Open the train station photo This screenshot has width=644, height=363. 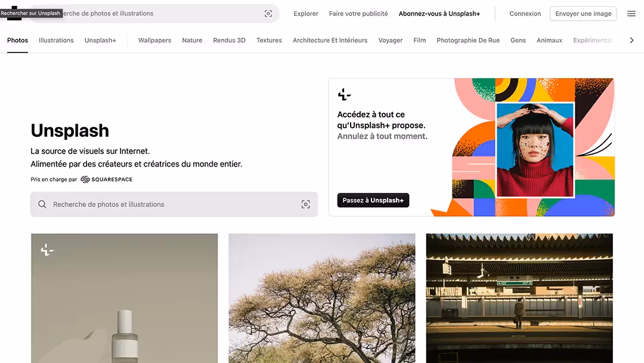pyautogui.click(x=519, y=298)
